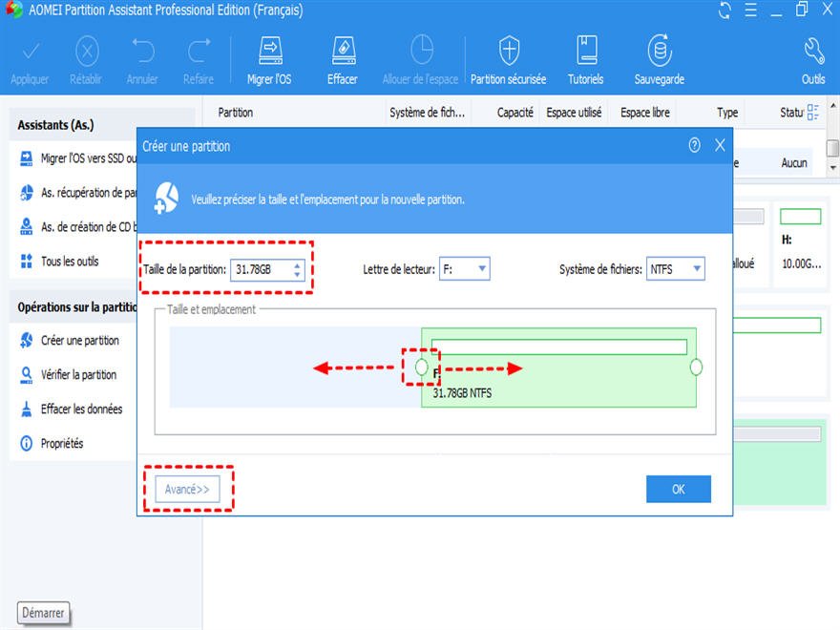Click the green F: partition block

pyautogui.click(x=558, y=367)
